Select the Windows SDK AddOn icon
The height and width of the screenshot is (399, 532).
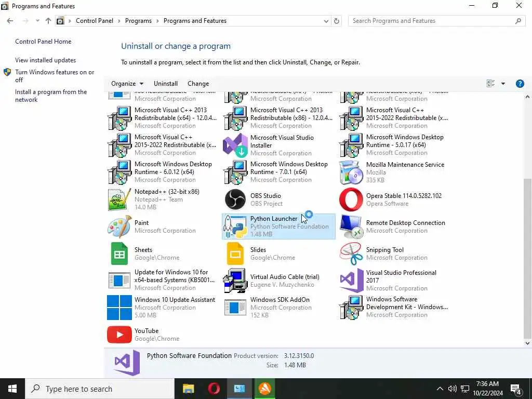(235, 308)
